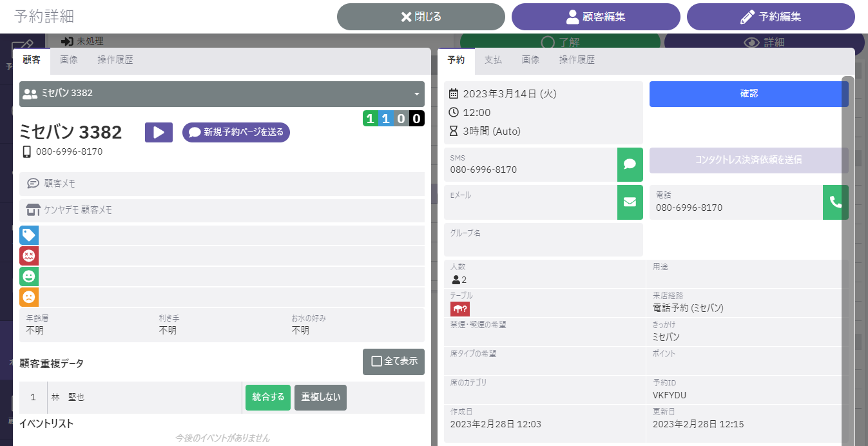Click the 人数 value 2

tap(459, 280)
